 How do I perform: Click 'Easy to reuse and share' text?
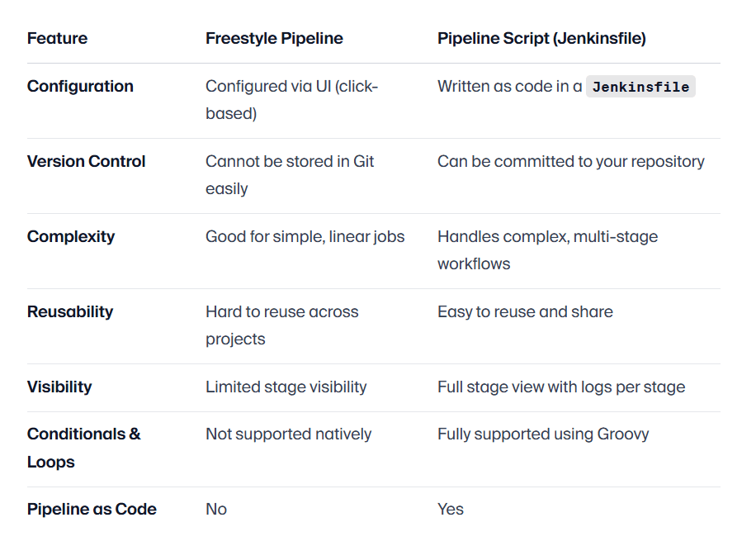[525, 312]
